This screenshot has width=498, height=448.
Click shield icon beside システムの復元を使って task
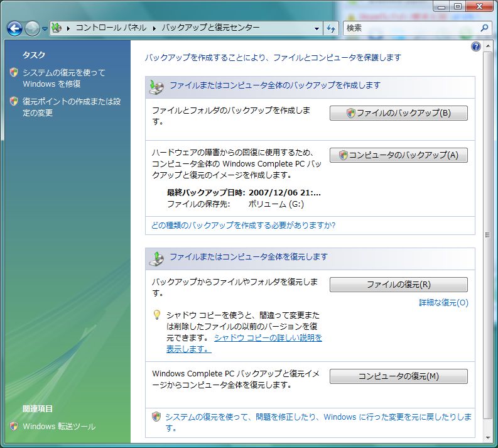pos(14,72)
